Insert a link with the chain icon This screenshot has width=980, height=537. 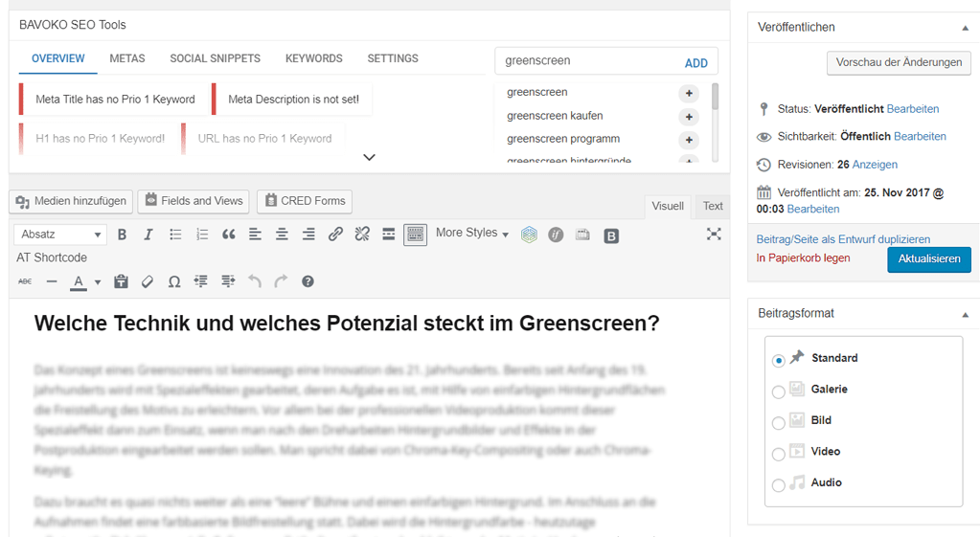click(335, 235)
